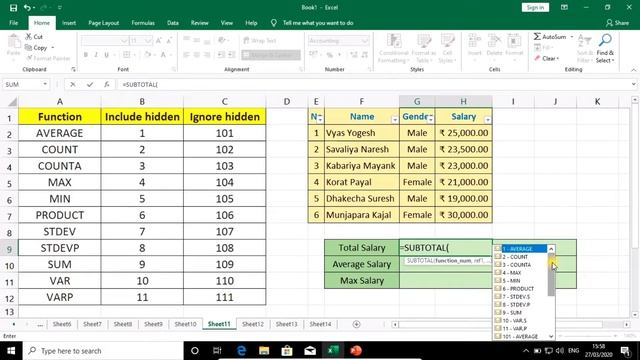Image resolution: width=640 pixels, height=360 pixels.
Task: Expand the Name Box dropdown
Action: tap(45, 84)
